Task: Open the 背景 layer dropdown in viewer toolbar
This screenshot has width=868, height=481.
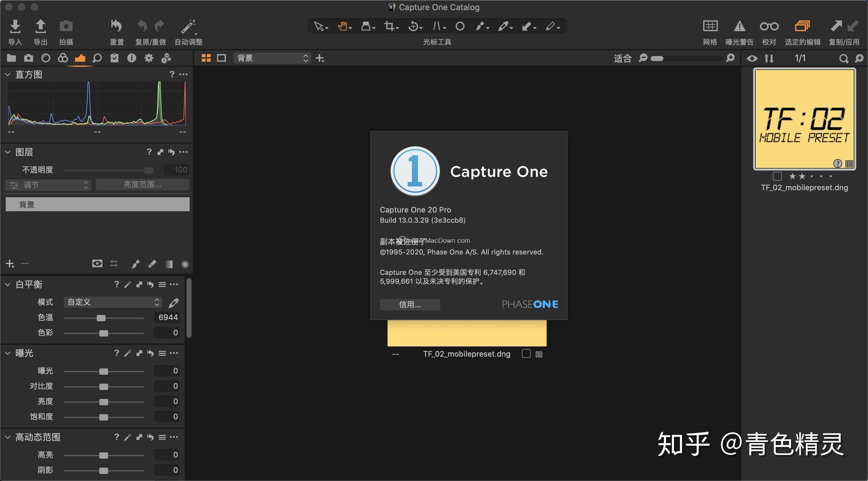Action: tap(272, 58)
